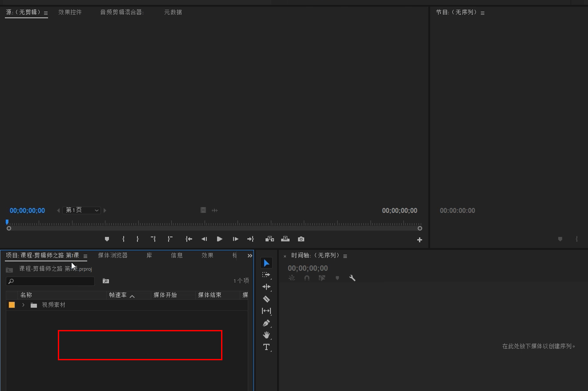Select the Razor tool
Viewport: 588px width, 391px height.
pyautogui.click(x=266, y=299)
